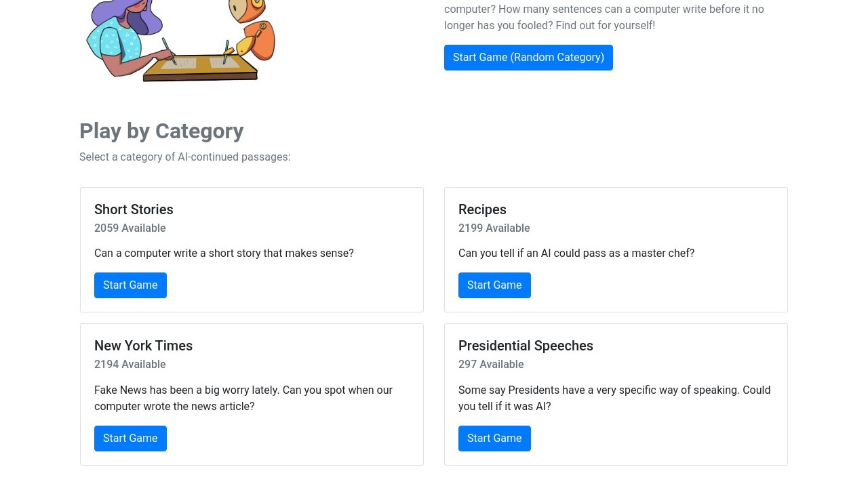868x488 pixels.
Task: Click the "297 Available" count label
Action: 491,365
